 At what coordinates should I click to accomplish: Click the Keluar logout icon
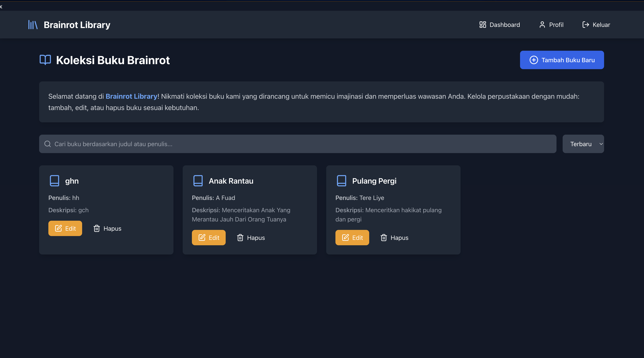tap(585, 25)
